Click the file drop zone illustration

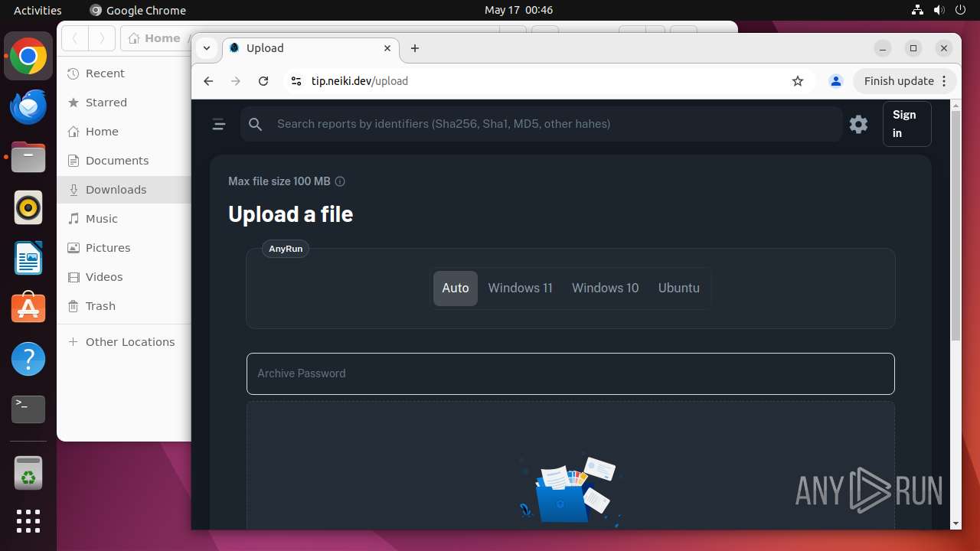570,490
